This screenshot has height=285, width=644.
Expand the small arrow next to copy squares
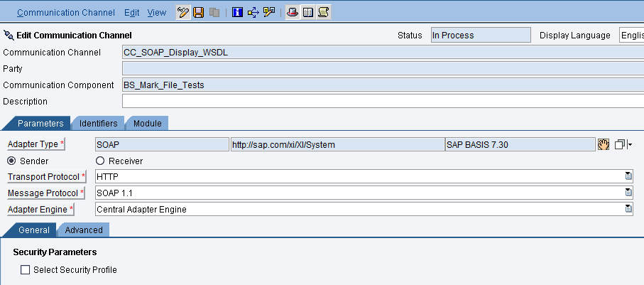click(x=630, y=145)
